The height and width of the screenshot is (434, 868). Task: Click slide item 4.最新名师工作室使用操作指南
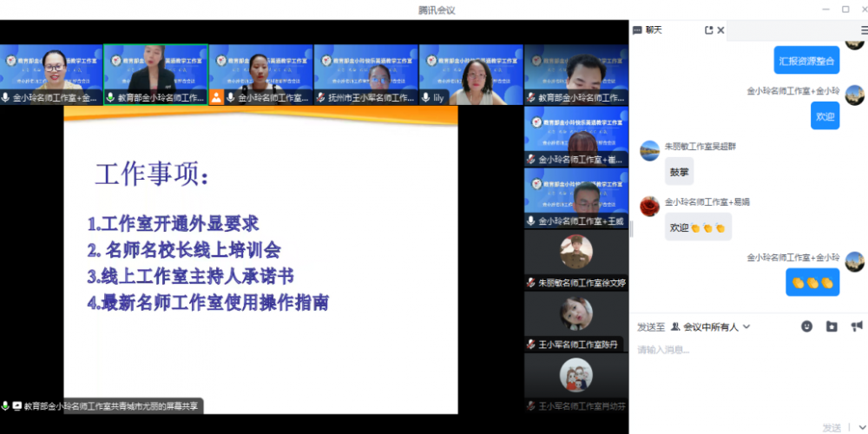coord(208,303)
